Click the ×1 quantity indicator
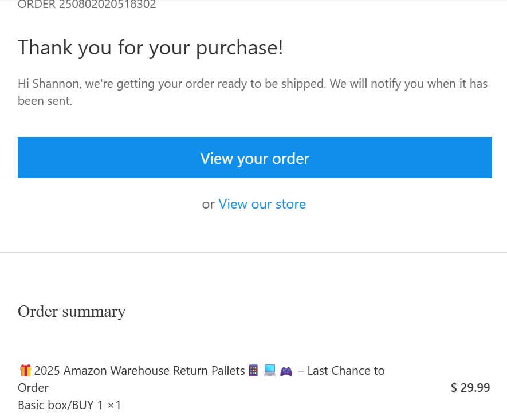This screenshot has width=507, height=420. coord(114,405)
